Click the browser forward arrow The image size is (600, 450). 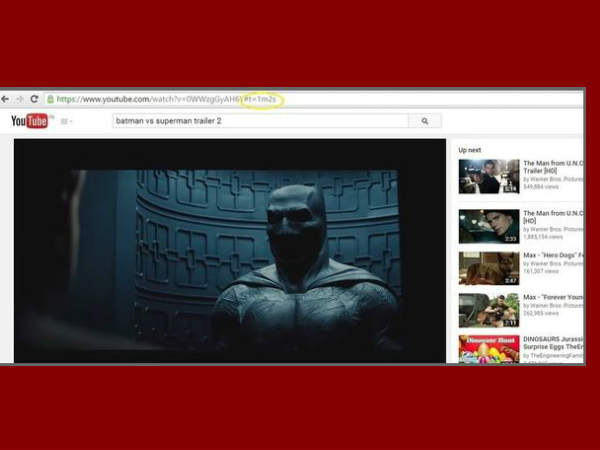20,99
